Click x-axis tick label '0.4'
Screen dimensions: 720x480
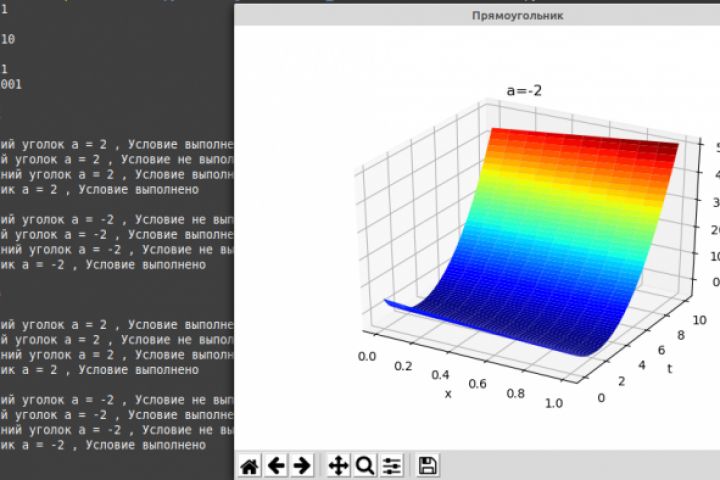tap(440, 375)
